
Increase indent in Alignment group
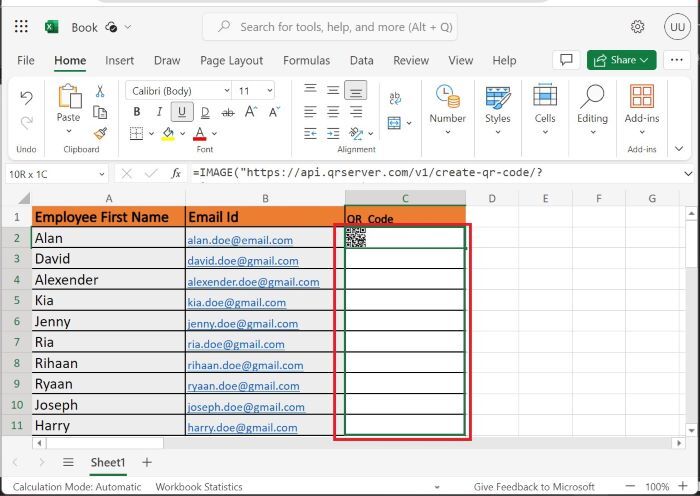click(x=333, y=133)
